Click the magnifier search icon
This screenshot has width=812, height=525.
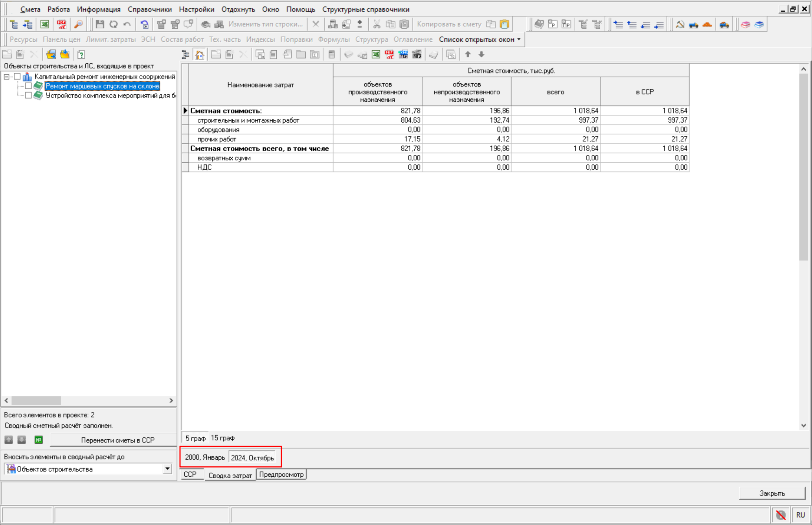[x=78, y=24]
